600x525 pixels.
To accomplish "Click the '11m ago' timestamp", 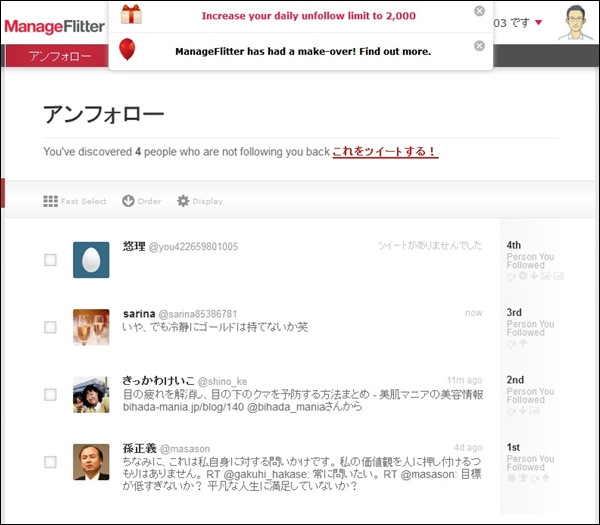I will click(x=465, y=380).
